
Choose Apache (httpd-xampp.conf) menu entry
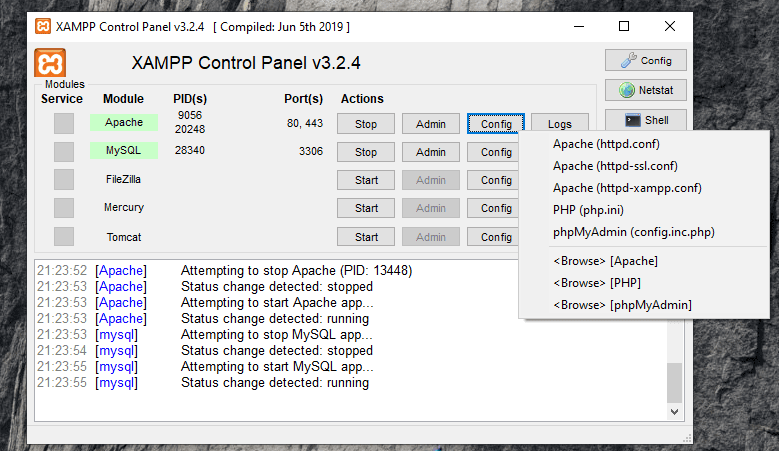pos(644,188)
